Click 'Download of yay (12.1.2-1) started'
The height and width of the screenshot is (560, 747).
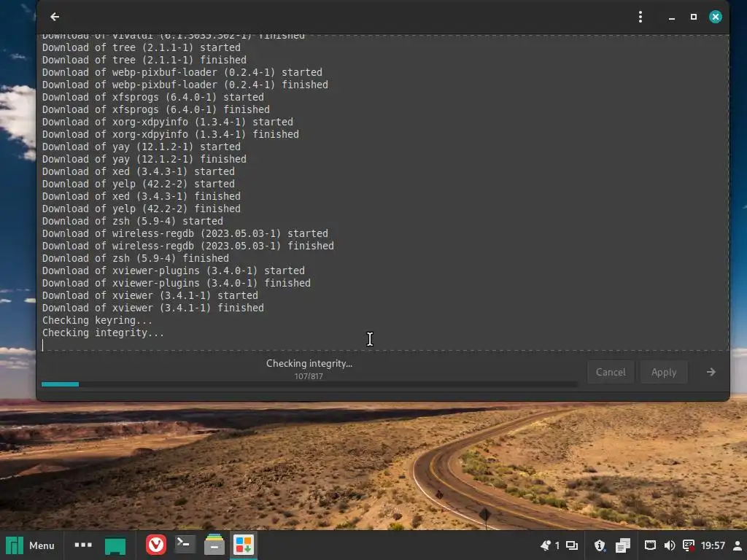(x=141, y=147)
